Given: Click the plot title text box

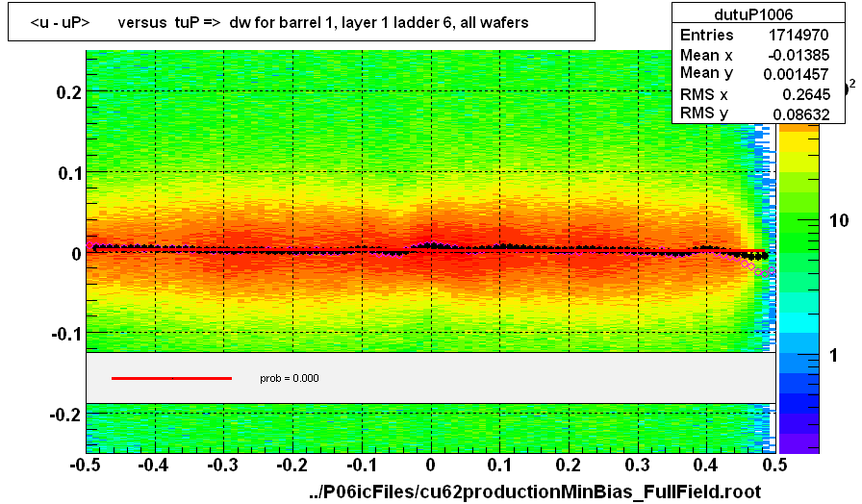Looking at the screenshot, I should [x=301, y=21].
